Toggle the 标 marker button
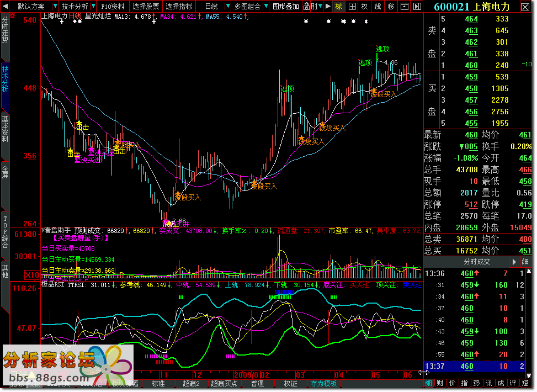Viewport: 537px width, 392px height. pyautogui.click(x=339, y=6)
